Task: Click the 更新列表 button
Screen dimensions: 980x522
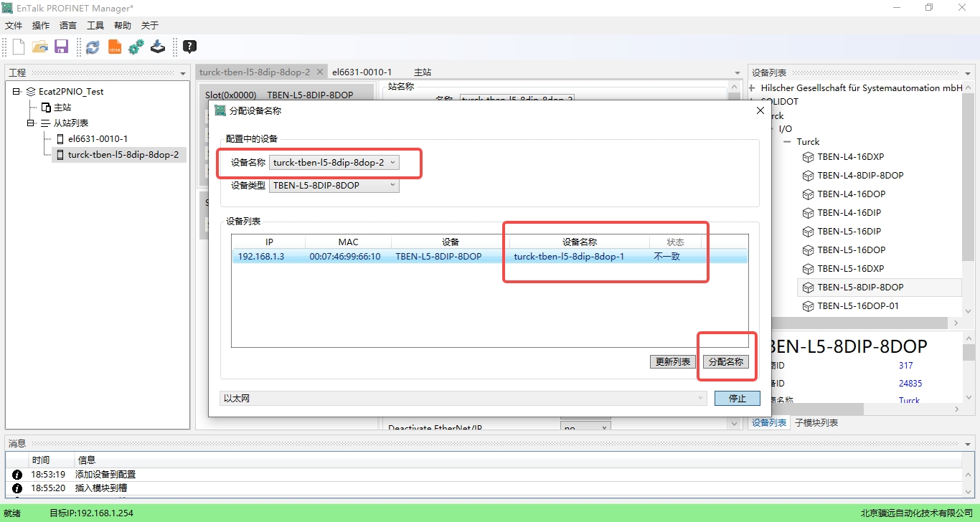Action: pyautogui.click(x=672, y=362)
